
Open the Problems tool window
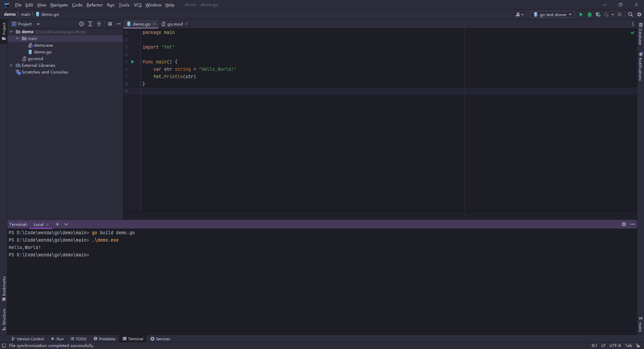(x=104, y=339)
